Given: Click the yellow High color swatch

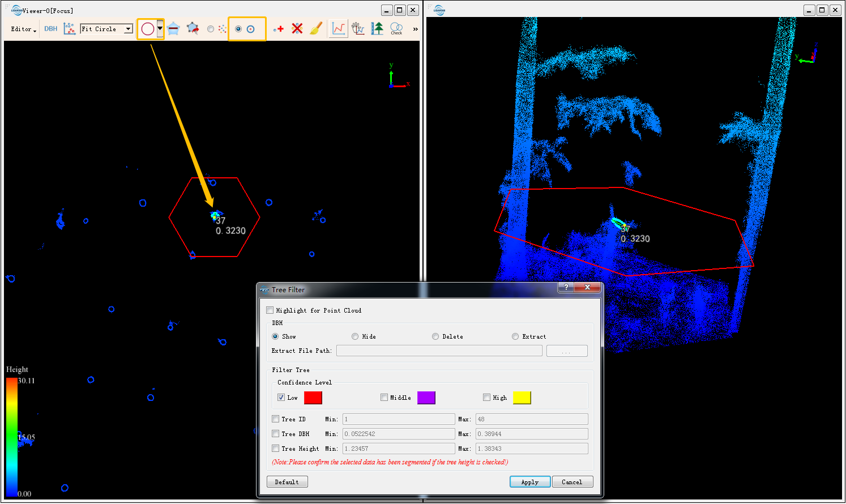Looking at the screenshot, I should tap(522, 398).
